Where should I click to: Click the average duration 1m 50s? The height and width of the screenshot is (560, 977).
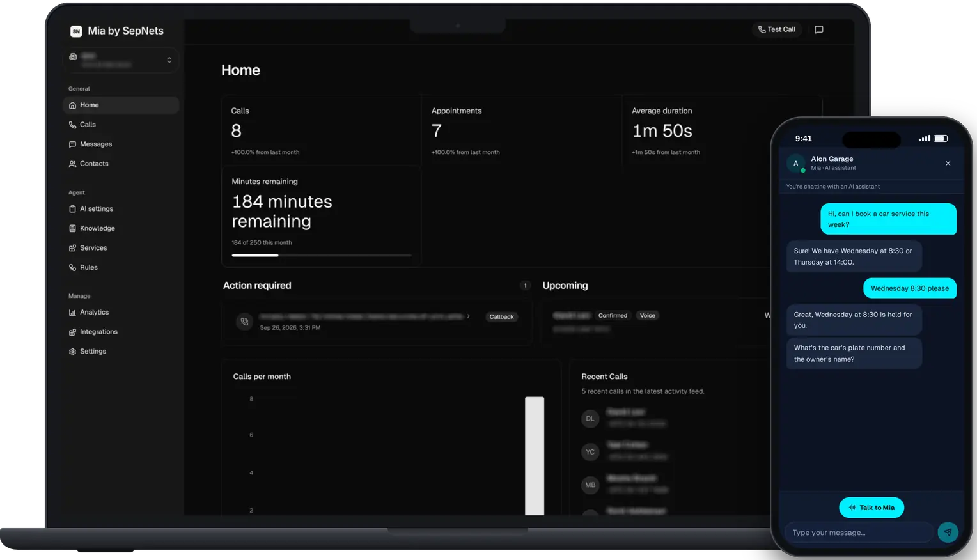click(662, 131)
